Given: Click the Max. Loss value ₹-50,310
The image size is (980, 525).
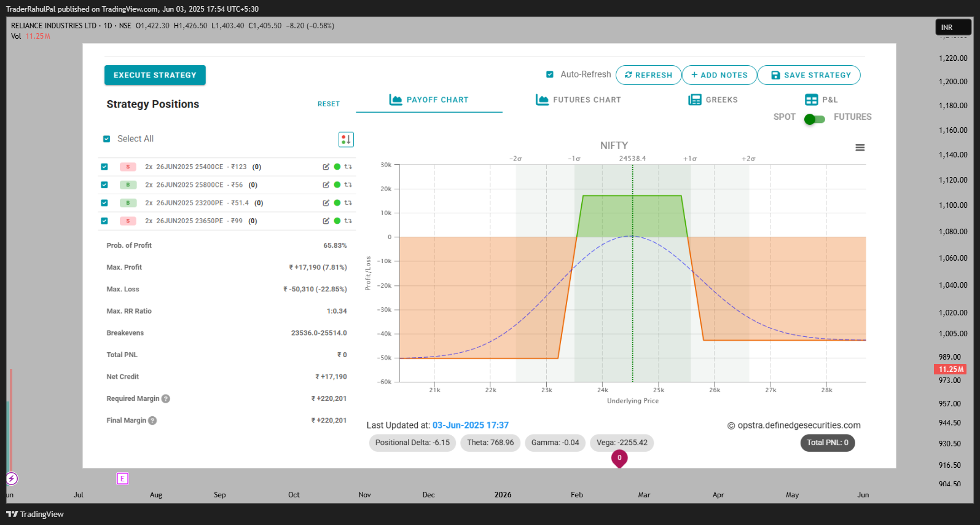Looking at the screenshot, I should tap(315, 289).
